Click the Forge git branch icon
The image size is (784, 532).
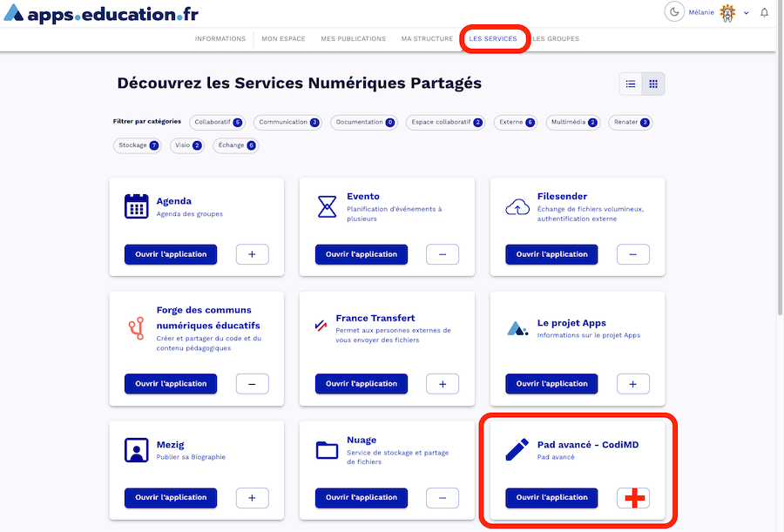click(x=136, y=328)
